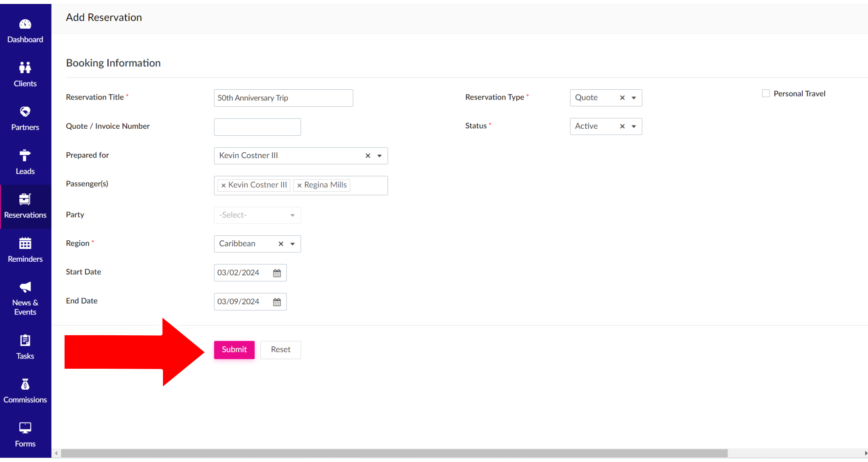Screen dimensions: 868x462
Task: Open the Dashboard sidebar icon
Action: coord(25,25)
